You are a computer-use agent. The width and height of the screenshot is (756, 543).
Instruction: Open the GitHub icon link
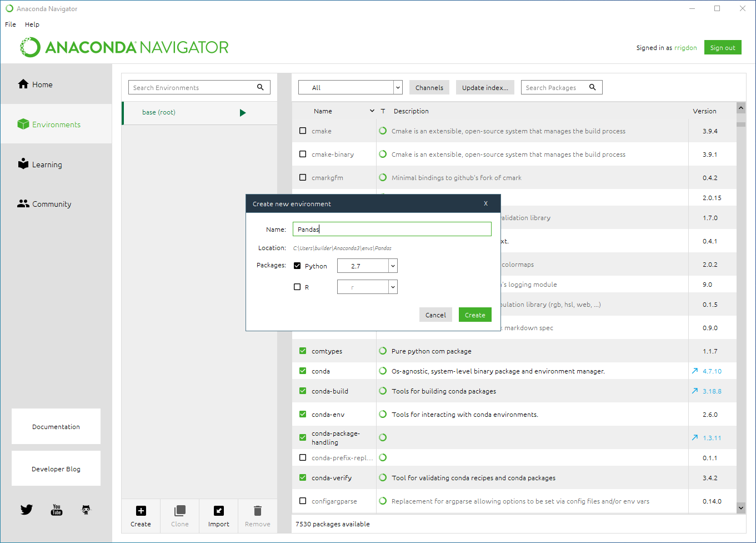[x=86, y=510]
